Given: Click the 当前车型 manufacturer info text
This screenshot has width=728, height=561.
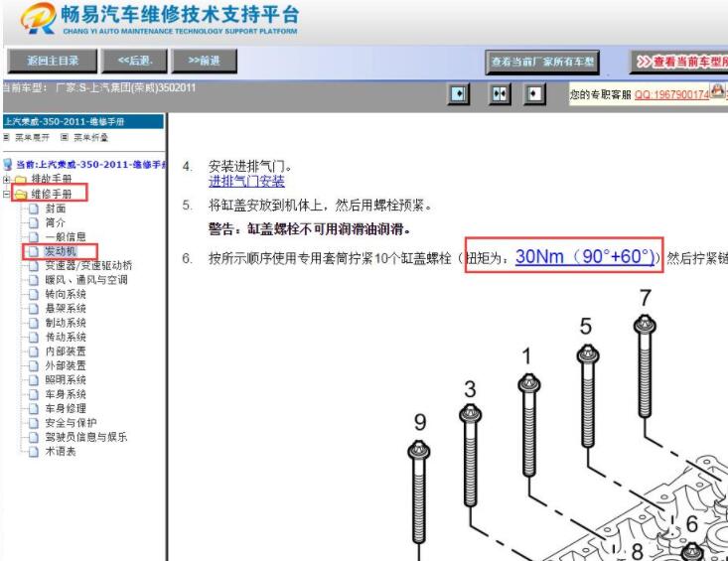Looking at the screenshot, I should tap(99, 87).
